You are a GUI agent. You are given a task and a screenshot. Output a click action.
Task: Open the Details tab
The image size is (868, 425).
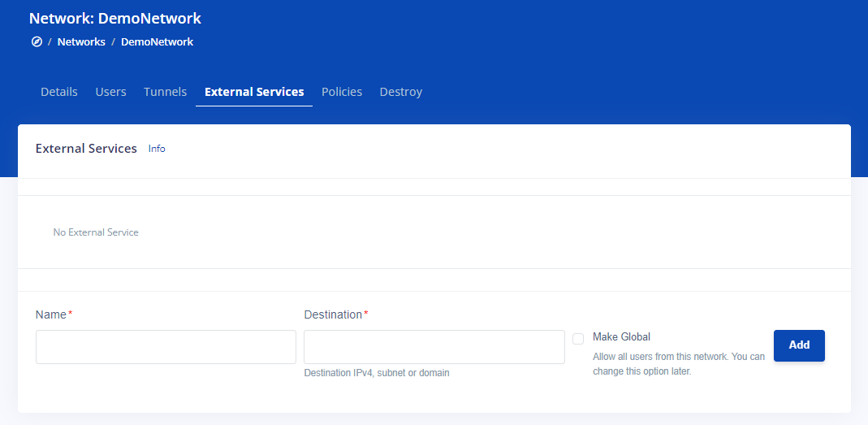(59, 92)
